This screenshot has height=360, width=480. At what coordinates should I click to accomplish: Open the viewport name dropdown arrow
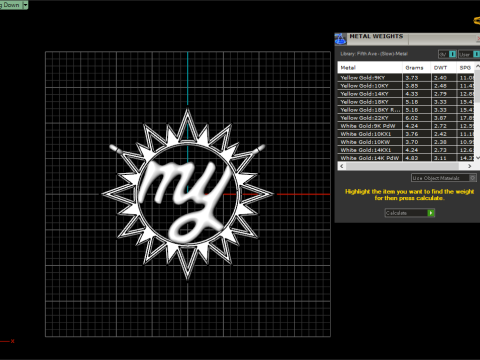pos(25,5)
